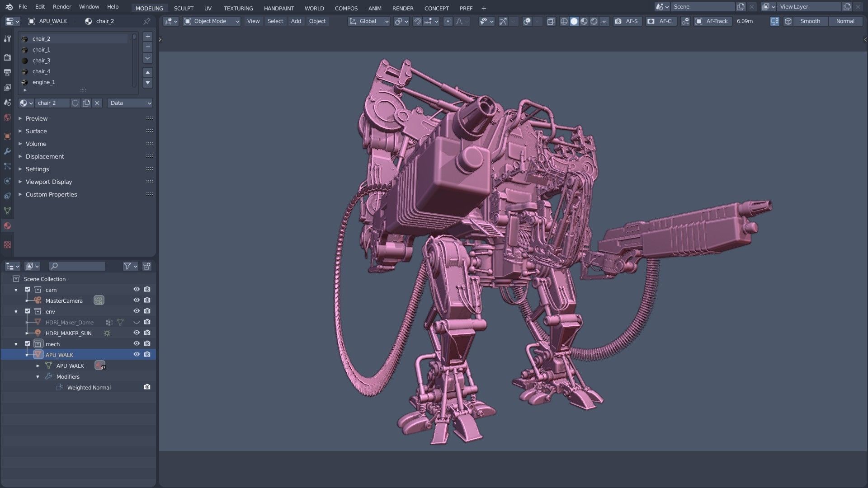Open the Texture Properties checkered tab
The image size is (868, 488).
click(7, 244)
